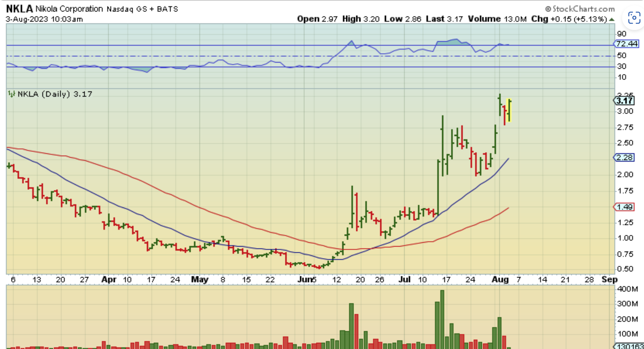Click the Apr label on date axis

109,279
